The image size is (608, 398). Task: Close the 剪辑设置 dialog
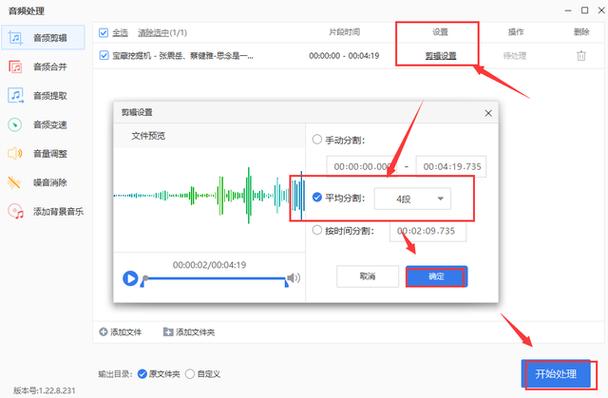488,113
